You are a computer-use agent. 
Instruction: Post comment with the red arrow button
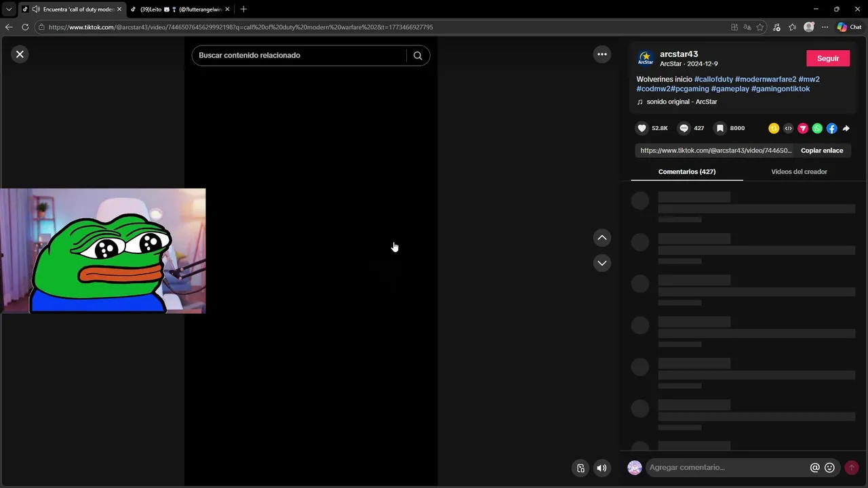[851, 468]
